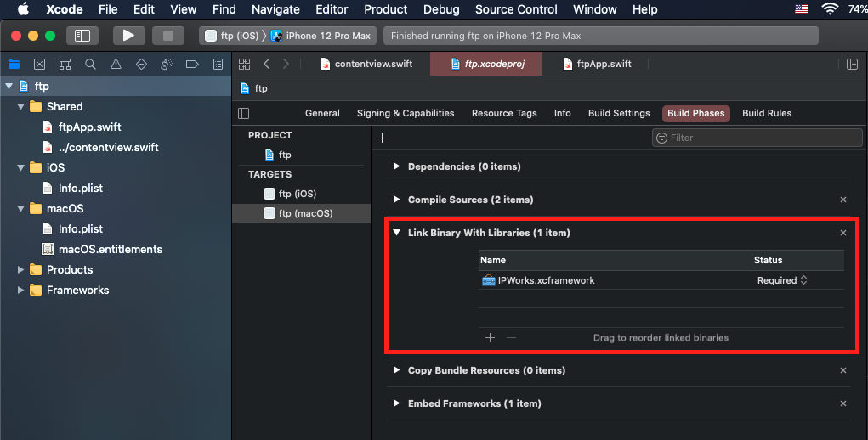Screen dimensions: 868x440
Task: Hide the project and targets list
Action: (x=244, y=113)
